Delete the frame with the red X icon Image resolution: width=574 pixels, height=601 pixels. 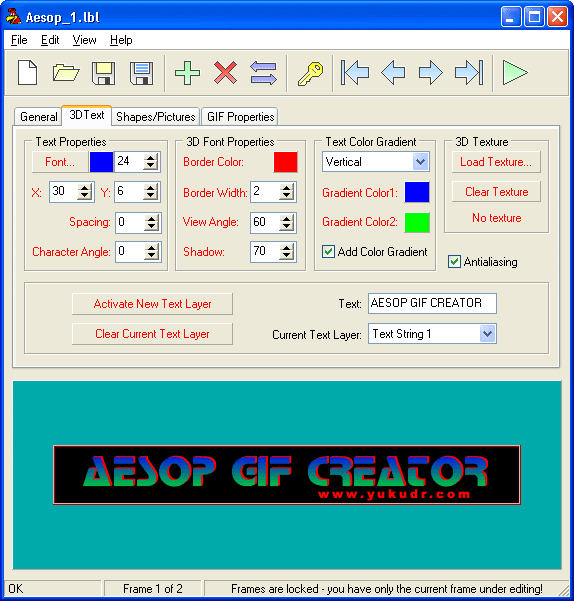(225, 73)
